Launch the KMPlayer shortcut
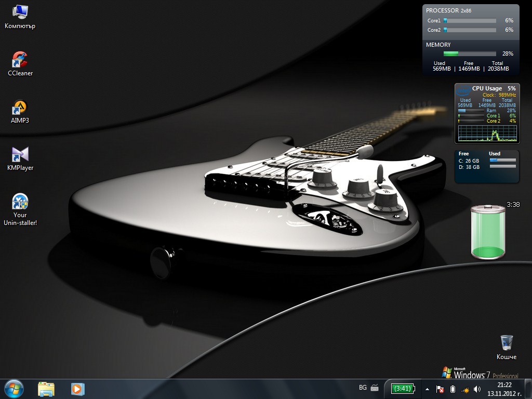This screenshot has height=399, width=532. pos(20,159)
